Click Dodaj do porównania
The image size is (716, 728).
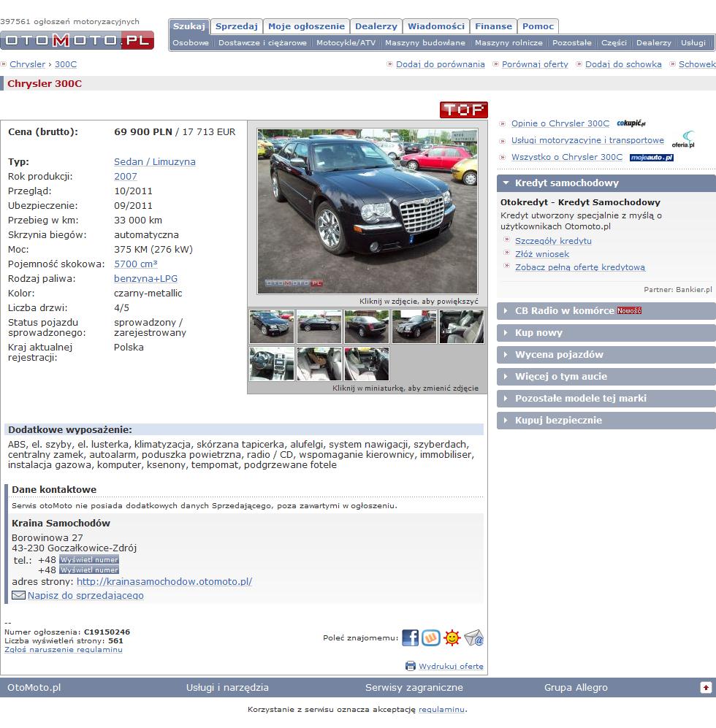[x=440, y=64]
